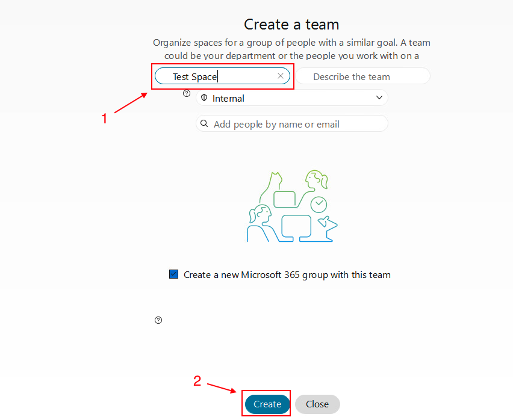Click the checked box beside the Microsoft 365 text

(173, 274)
